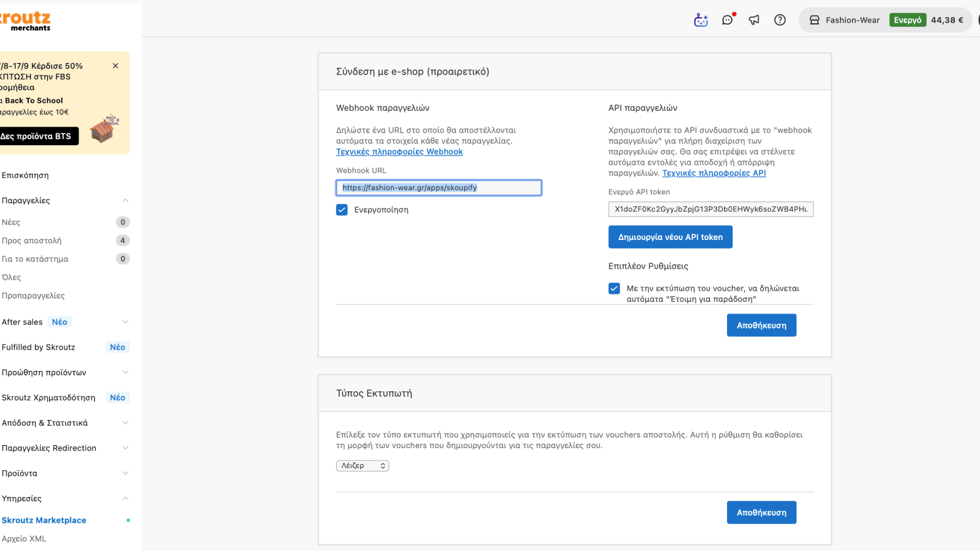Open the announcements megaphone icon
Screen dimensions: 980x551
(754, 20)
